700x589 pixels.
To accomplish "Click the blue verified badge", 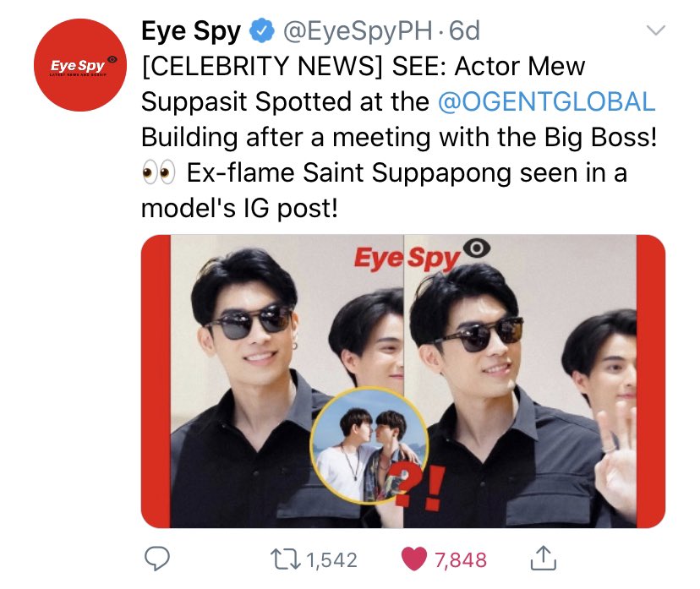I will point(261,30).
